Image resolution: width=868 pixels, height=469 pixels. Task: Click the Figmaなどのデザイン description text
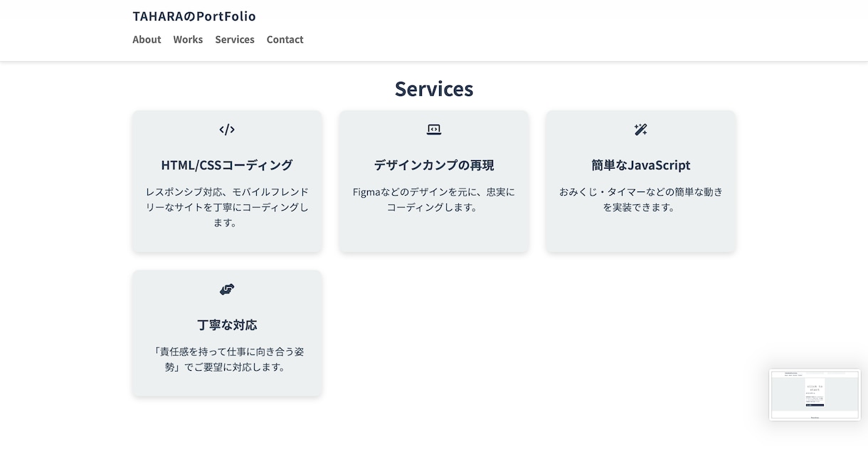click(434, 199)
